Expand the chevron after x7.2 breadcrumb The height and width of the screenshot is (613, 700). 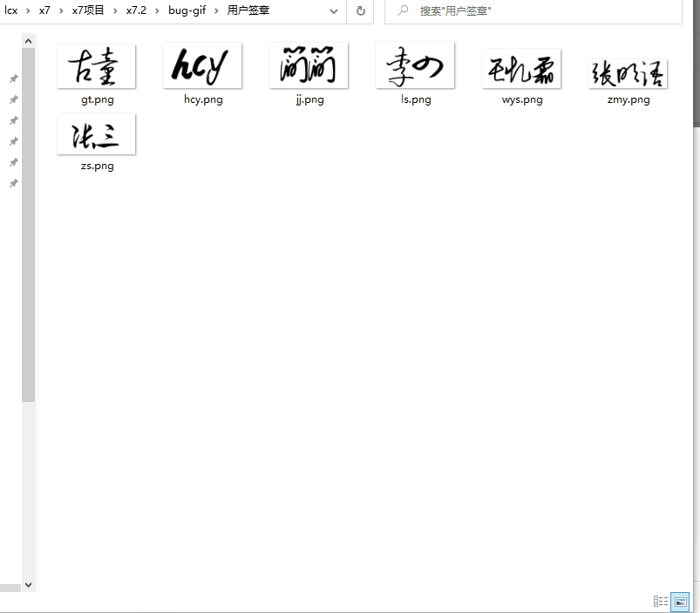[x=157, y=11]
